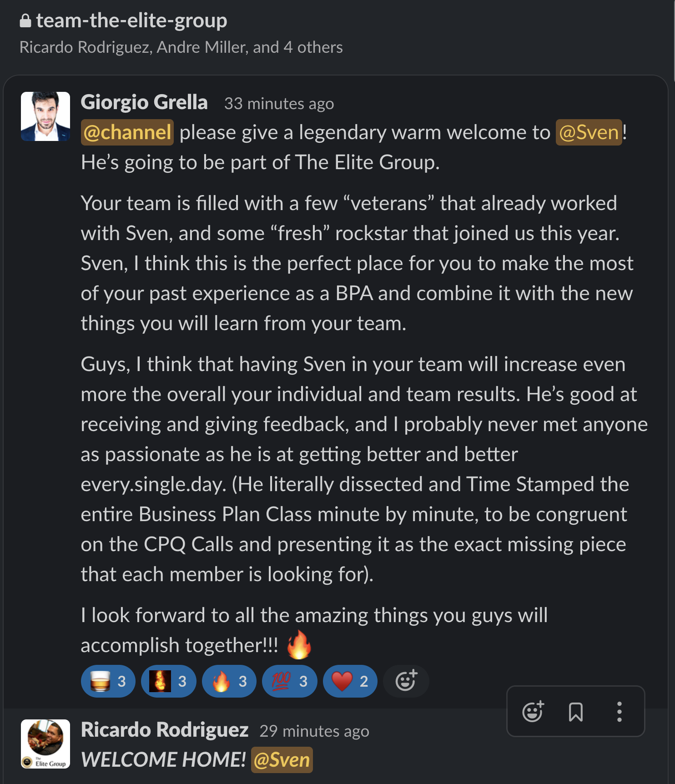
Task: Click Ricardo Rodriguez's name above his message
Action: coord(165,730)
